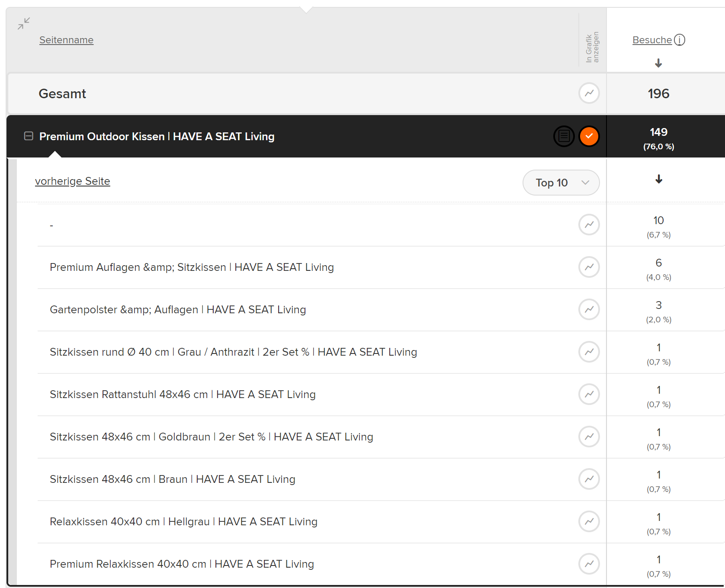Show Gartenpolster & Auflagen in graph

[x=589, y=309]
